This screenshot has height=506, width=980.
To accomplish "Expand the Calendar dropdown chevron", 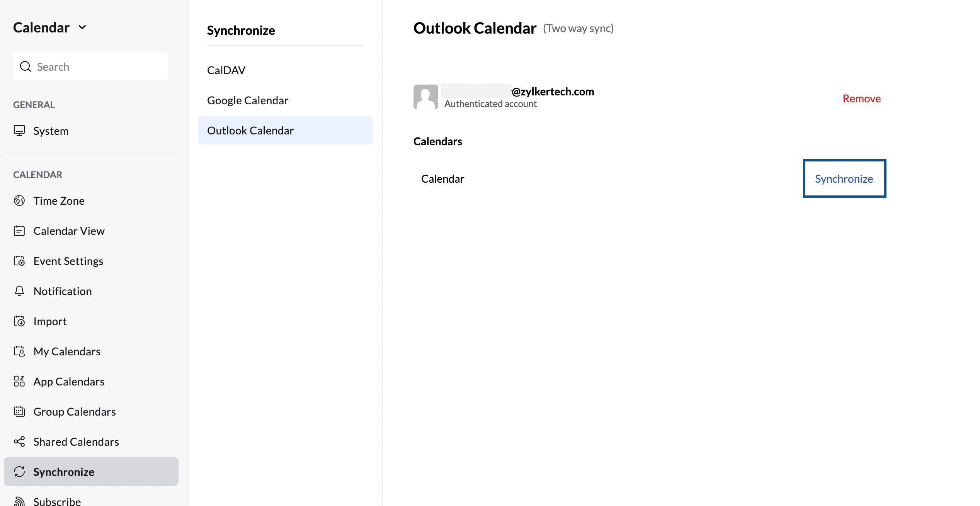I will point(82,27).
